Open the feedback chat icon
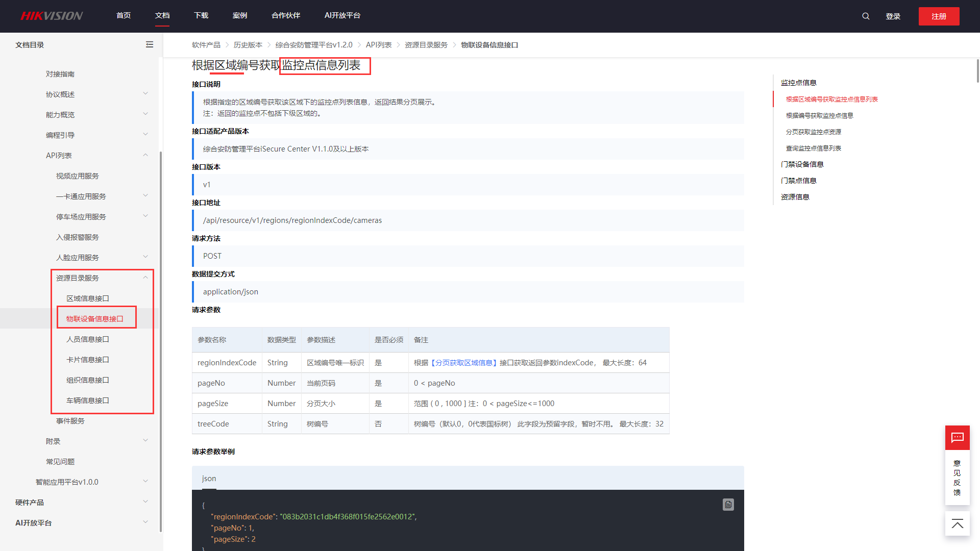Screen dimensions: 980x551 (x=957, y=438)
